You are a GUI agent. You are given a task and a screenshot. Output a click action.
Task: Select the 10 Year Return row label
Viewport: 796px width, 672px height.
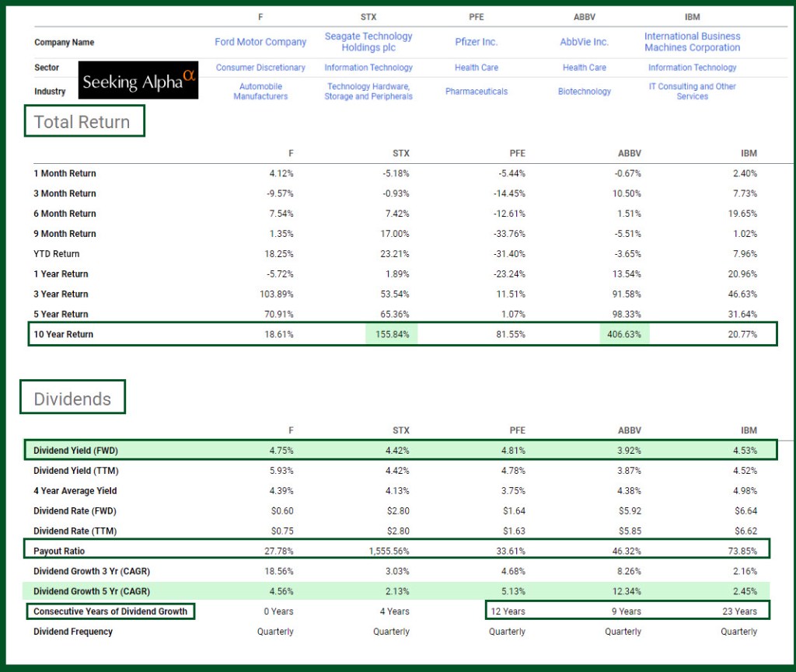tap(64, 334)
